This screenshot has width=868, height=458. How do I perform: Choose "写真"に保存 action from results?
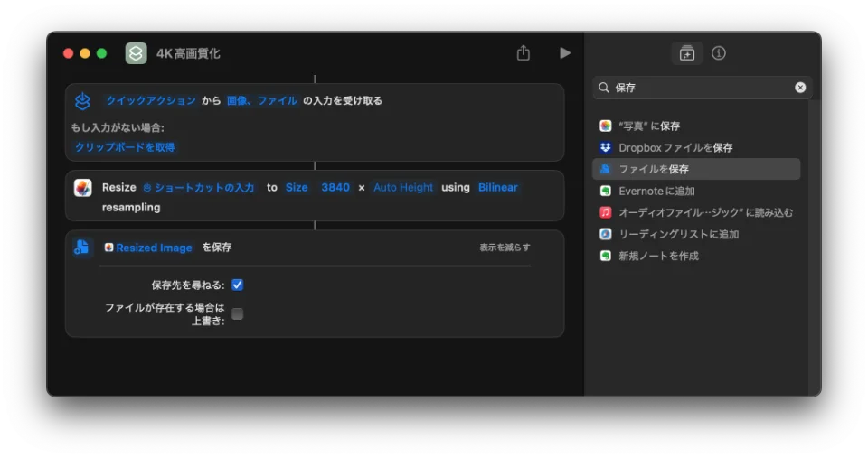(648, 126)
